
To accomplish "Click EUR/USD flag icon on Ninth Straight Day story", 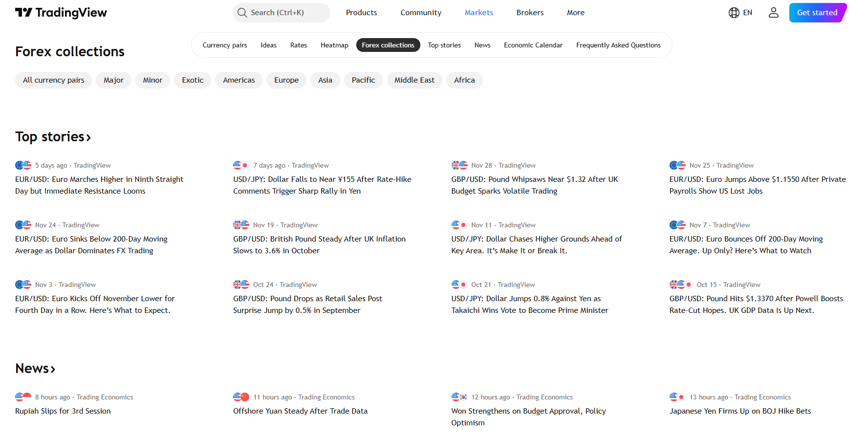I will (23, 165).
